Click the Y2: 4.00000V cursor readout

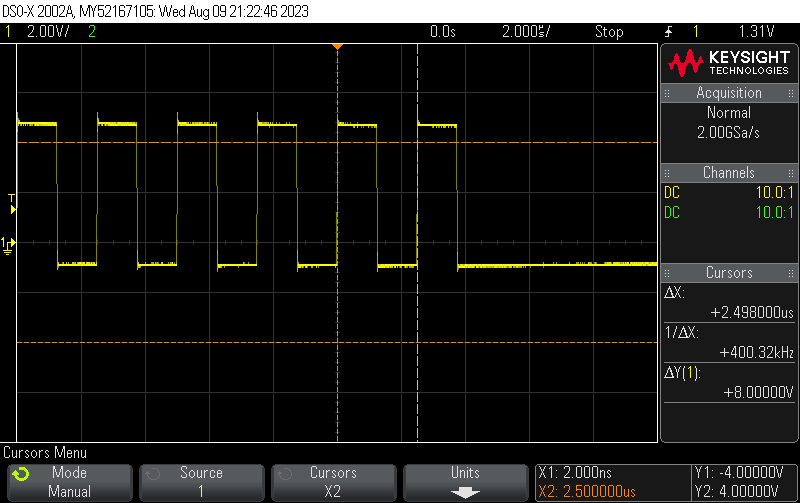737,492
